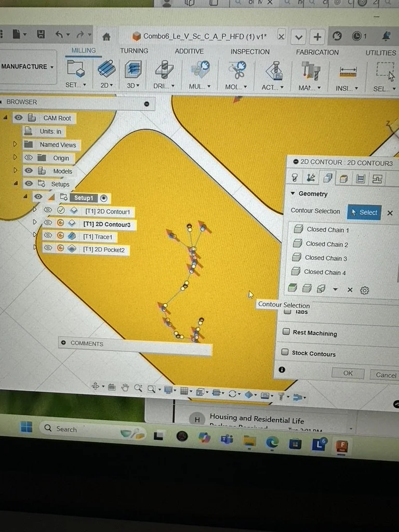The height and width of the screenshot is (532, 399).
Task: Open the document tabs list chevron
Action: point(299,37)
